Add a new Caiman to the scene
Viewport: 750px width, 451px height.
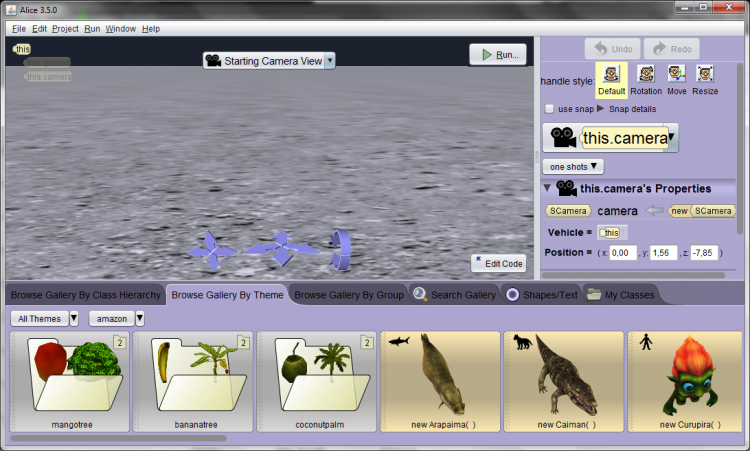tap(564, 382)
